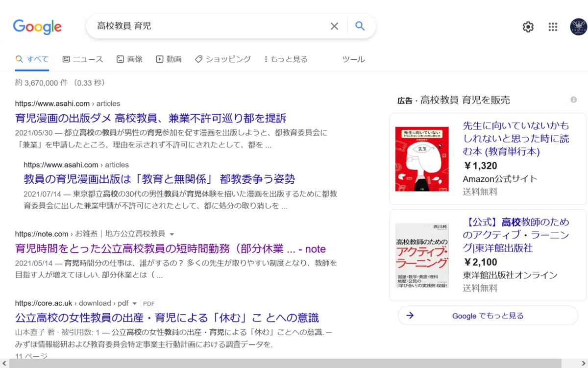Click the indented second asahi.com articles URL
Image resolution: width=588 pixels, height=368 pixels.
76,165
